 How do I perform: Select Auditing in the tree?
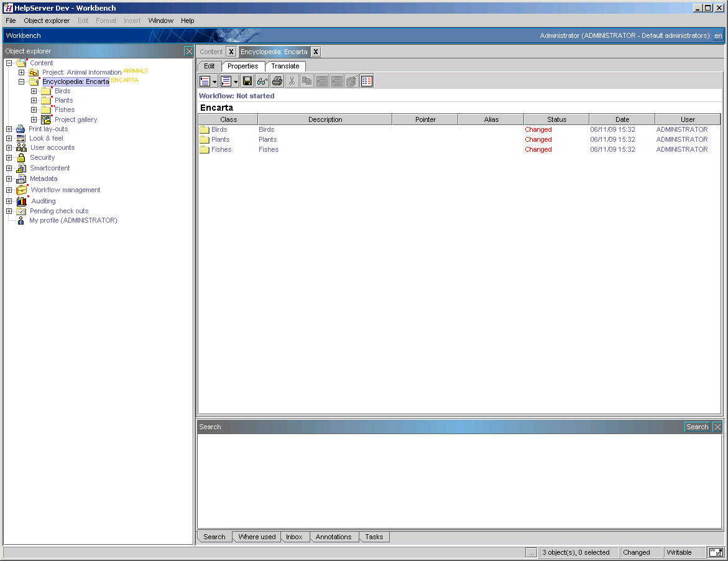(44, 201)
